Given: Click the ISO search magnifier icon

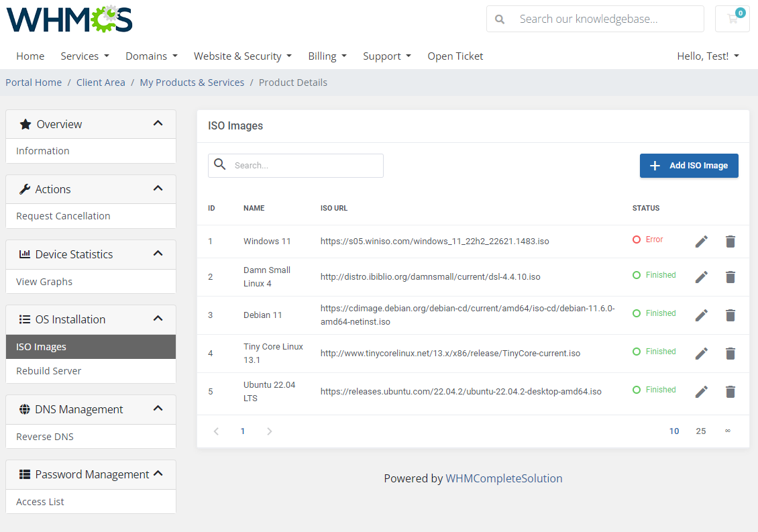Looking at the screenshot, I should 220,164.
